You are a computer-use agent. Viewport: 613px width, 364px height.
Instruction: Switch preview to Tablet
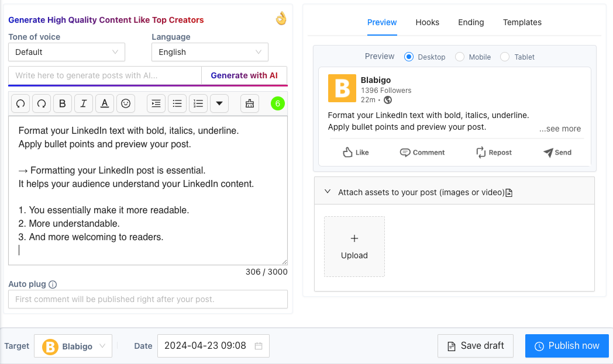coord(504,57)
